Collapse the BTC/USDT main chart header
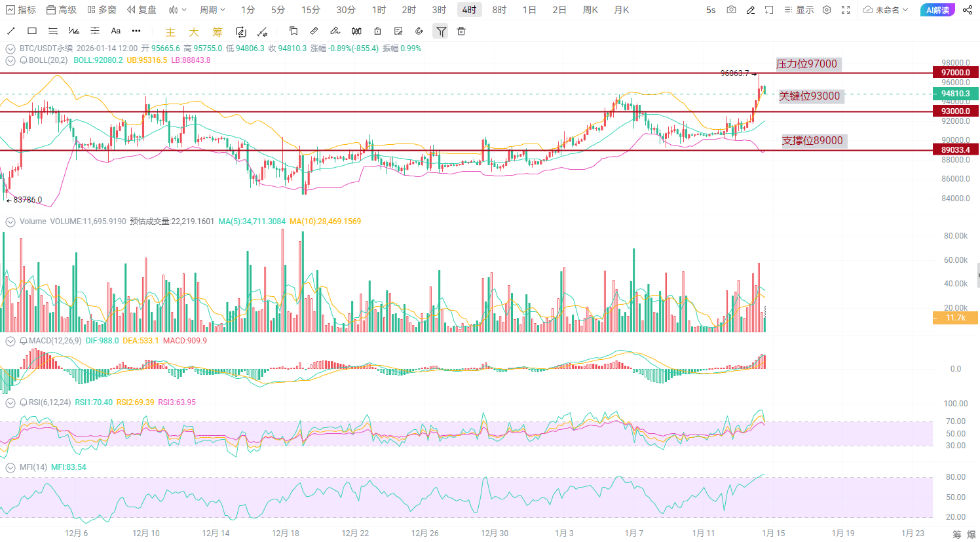This screenshot has height=542, width=980. click(10, 48)
